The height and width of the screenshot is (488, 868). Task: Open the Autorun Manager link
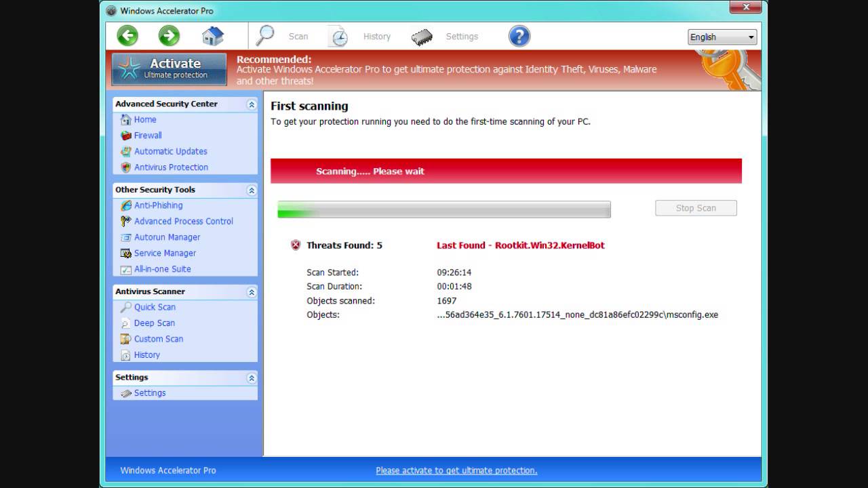[x=167, y=237]
